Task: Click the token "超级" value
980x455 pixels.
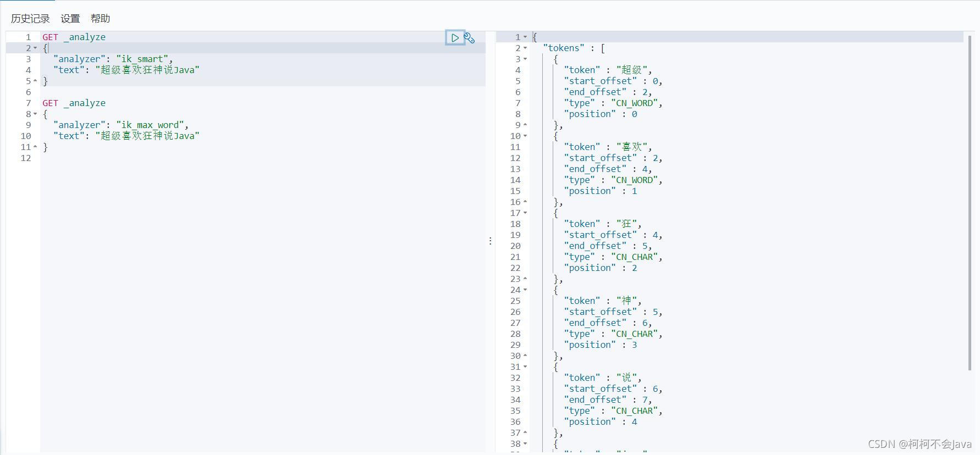Action: (x=631, y=70)
